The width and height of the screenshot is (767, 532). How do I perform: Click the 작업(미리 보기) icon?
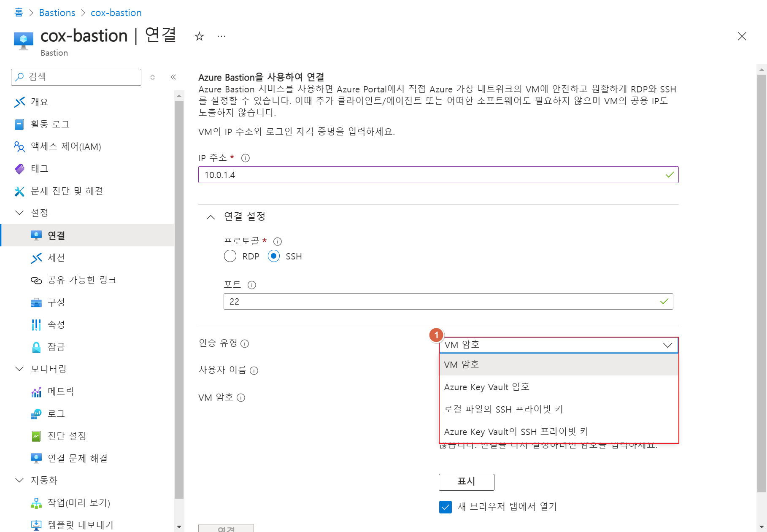(x=36, y=503)
